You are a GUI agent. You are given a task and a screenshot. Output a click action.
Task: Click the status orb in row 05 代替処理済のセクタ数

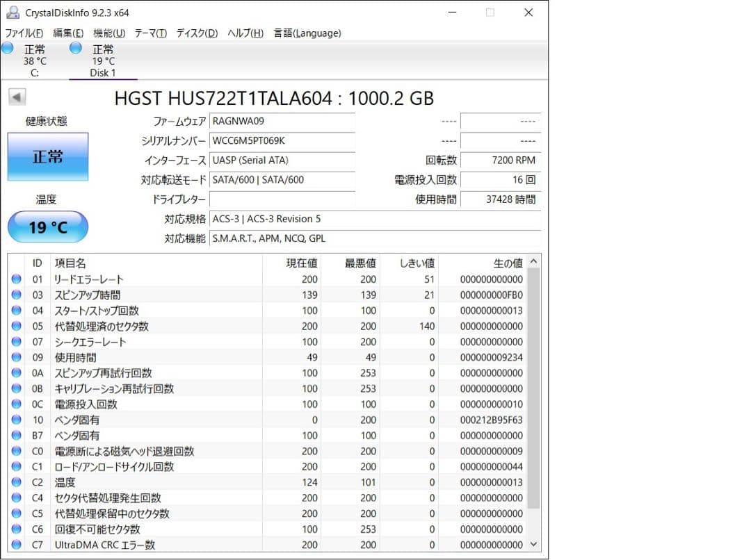(16, 325)
